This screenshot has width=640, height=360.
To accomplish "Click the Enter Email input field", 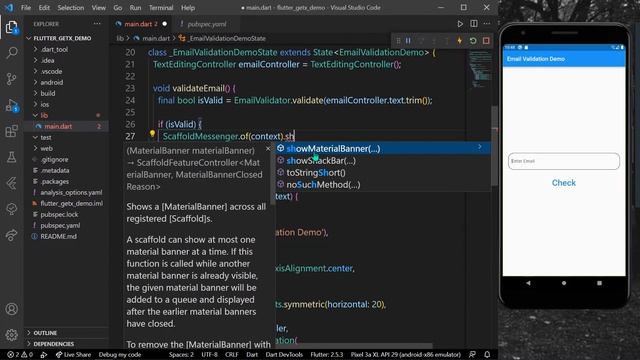I will click(x=564, y=161).
